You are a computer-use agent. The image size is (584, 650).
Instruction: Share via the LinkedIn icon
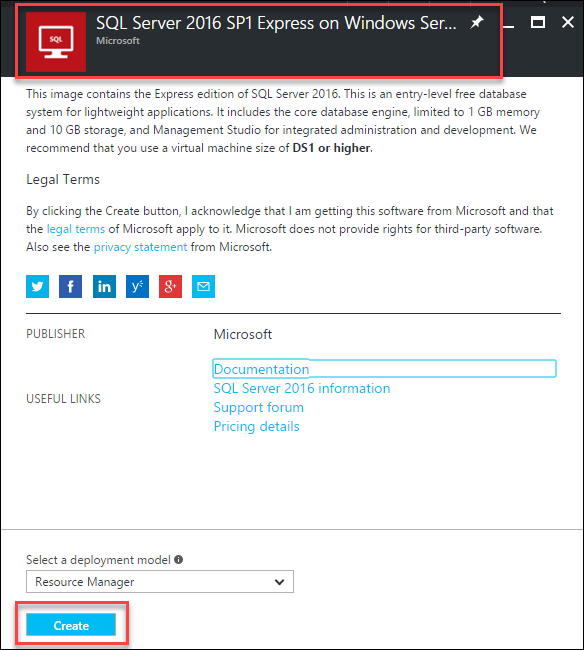[x=104, y=286]
